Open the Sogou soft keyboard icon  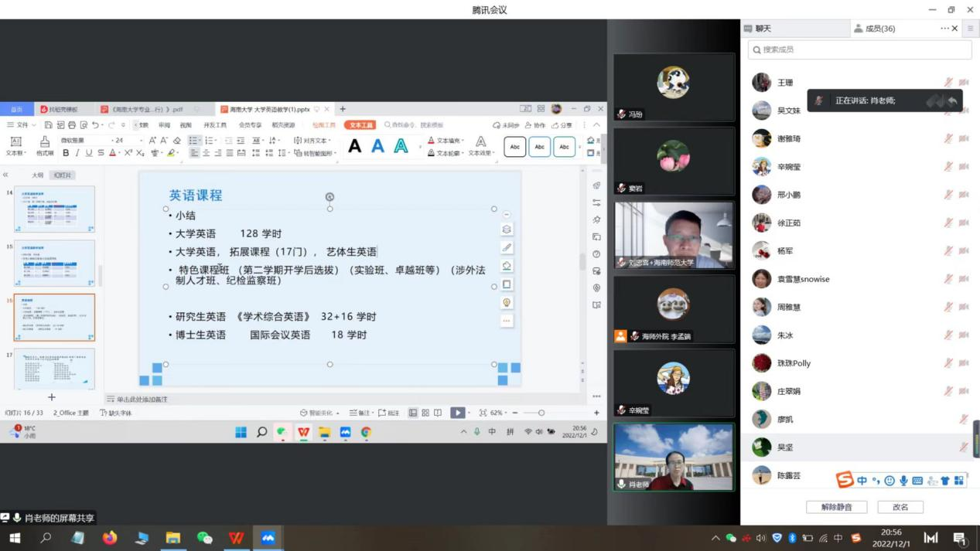[x=917, y=481]
